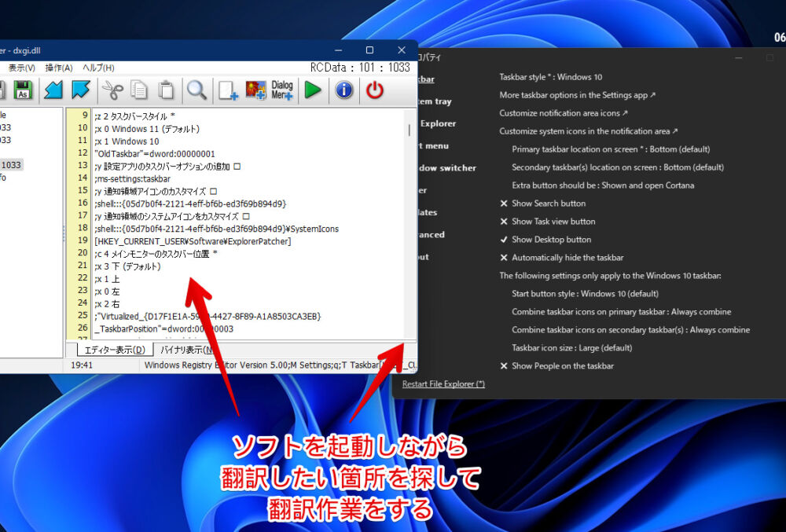Click line ;y 設定アプリのタスクバーオプションの追加
Image resolution: width=786 pixels, height=532 pixels.
(167, 167)
